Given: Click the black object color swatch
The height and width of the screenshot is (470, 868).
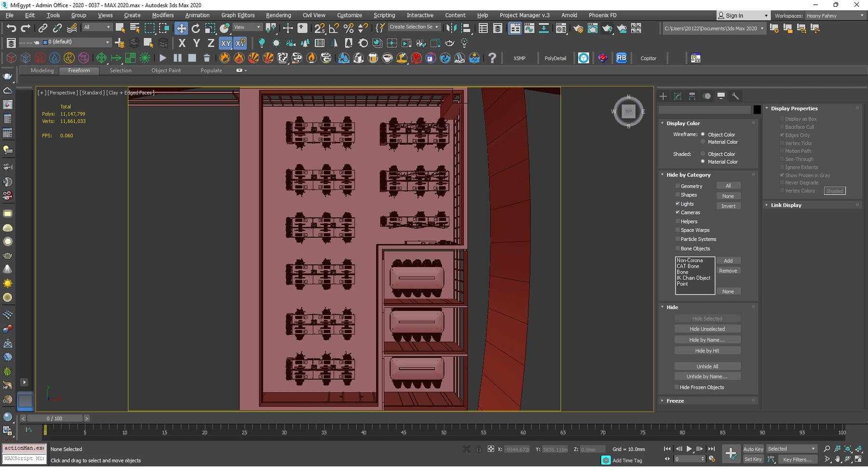Looking at the screenshot, I should click(757, 110).
